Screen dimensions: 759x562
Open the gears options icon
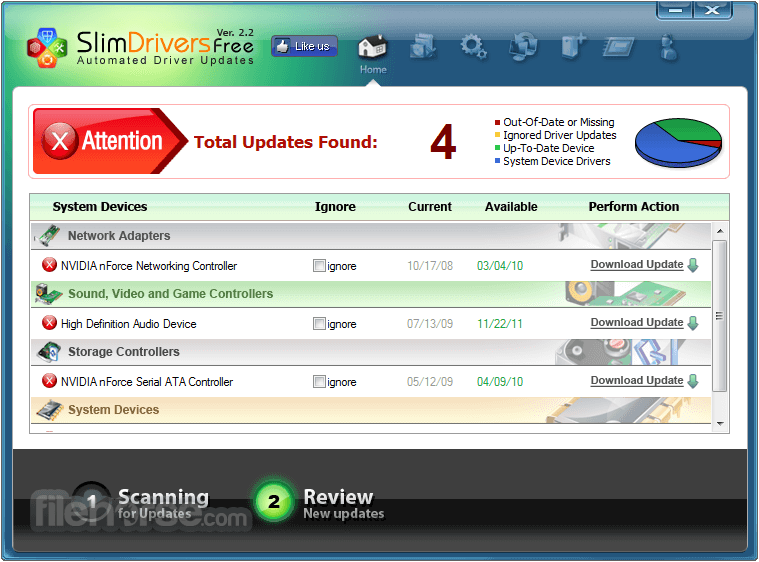[473, 47]
